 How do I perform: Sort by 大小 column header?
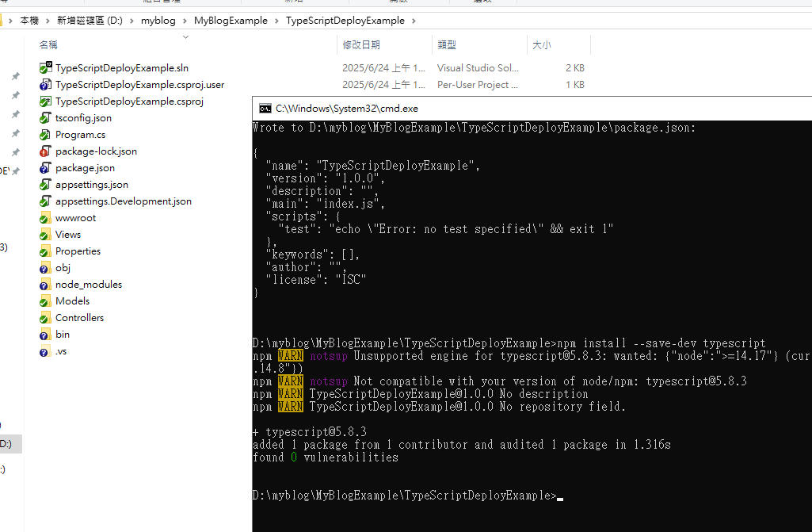tap(542, 45)
